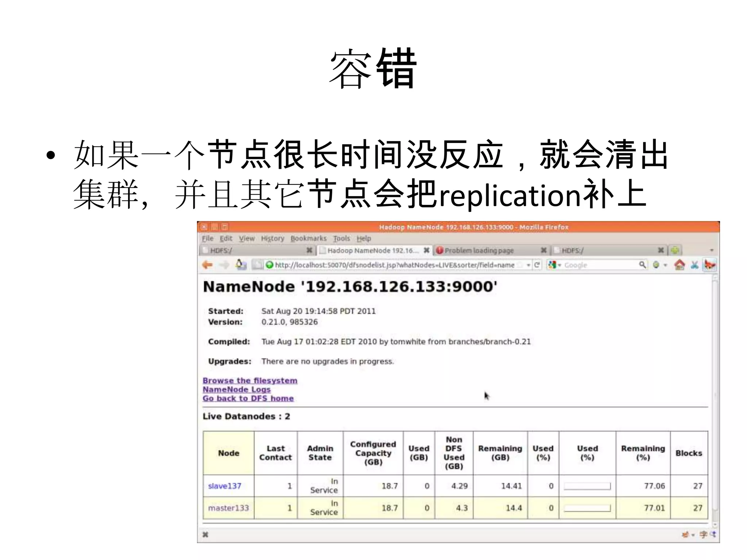Viewport: 747px width, 560px height.
Task: Click the window close button in the Firefox title bar
Action: (x=204, y=227)
